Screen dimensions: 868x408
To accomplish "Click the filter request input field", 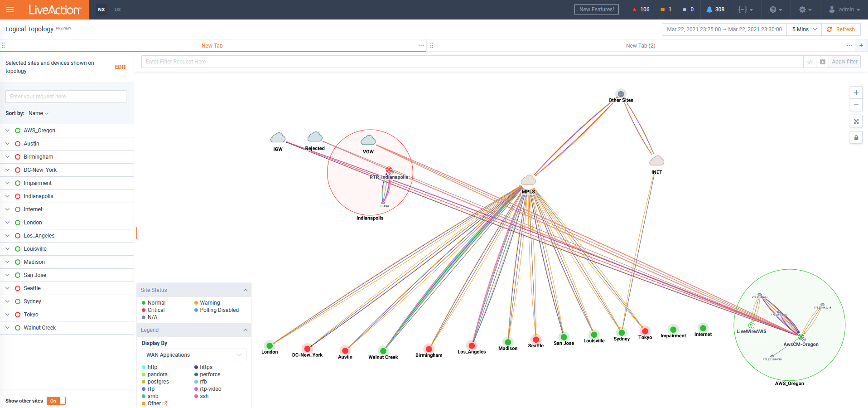I will point(471,62).
